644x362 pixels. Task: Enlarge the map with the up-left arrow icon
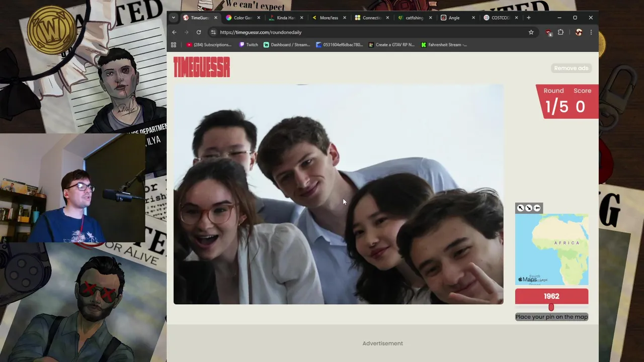tap(521, 208)
